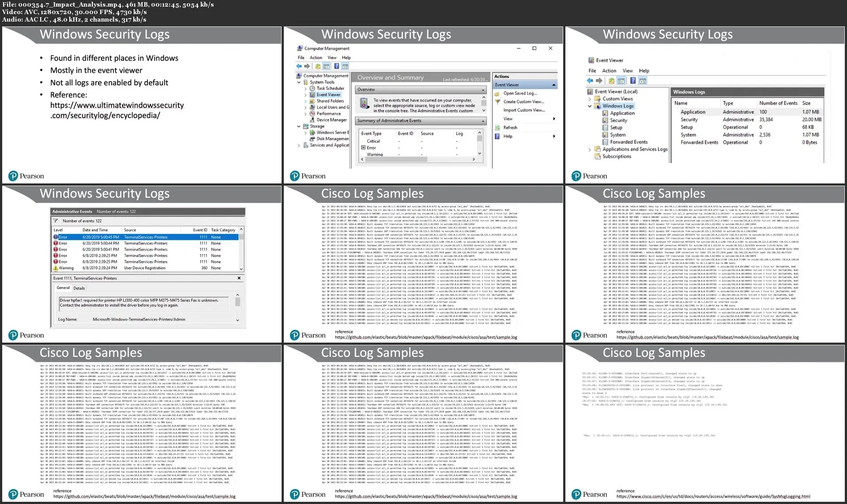Select System row in Windows Logs table
The height and width of the screenshot is (504, 847).
[x=748, y=134]
